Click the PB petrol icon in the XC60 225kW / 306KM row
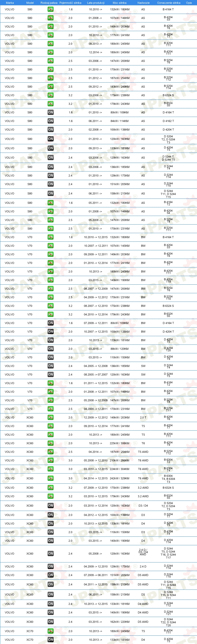Screen dimensions: 197x644 (x=51, y=443)
